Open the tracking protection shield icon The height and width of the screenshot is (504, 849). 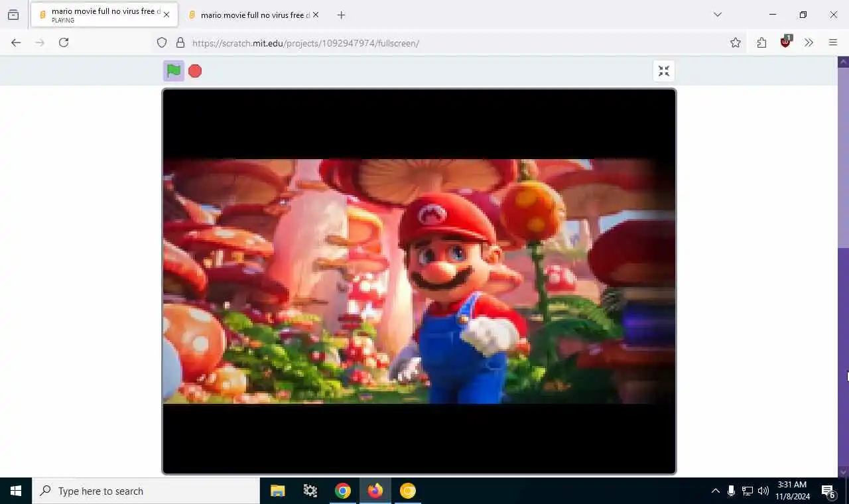pos(162,42)
